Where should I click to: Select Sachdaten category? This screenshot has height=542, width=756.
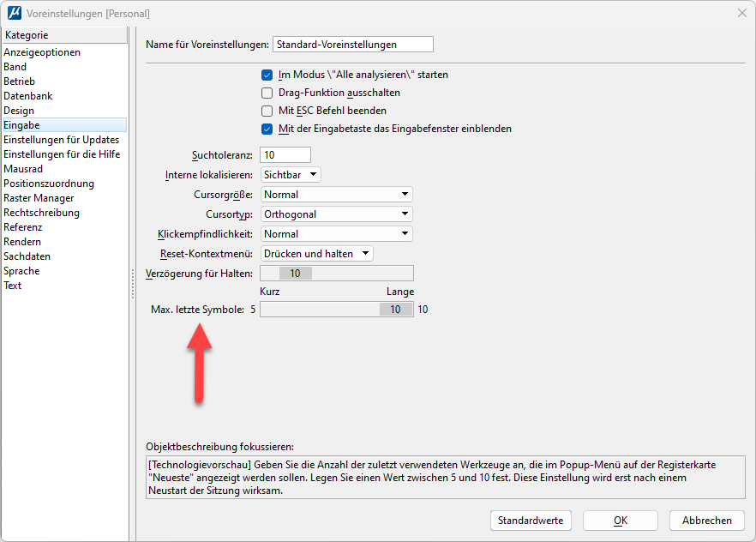tap(64, 256)
